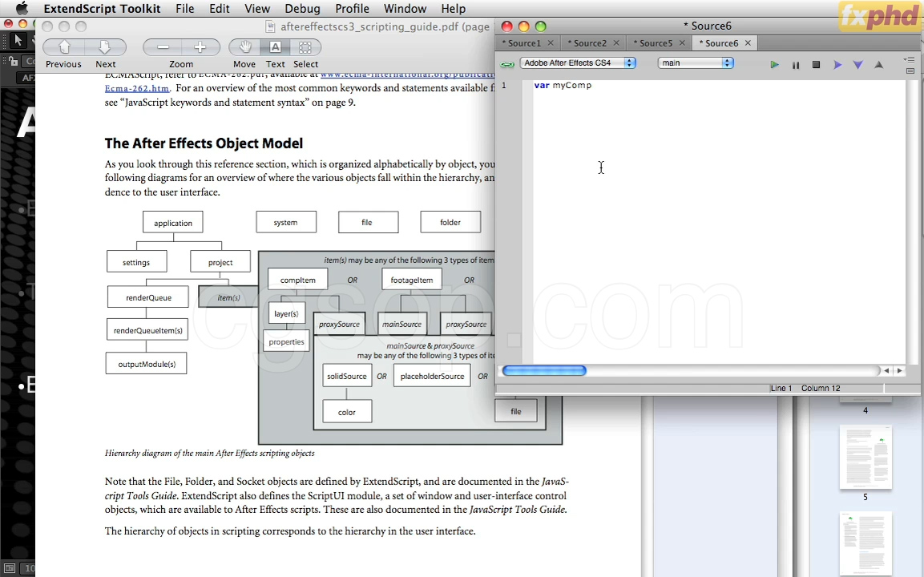Click the page thumbnail below page 5
Viewport: 924px width, 577px height.
(x=865, y=543)
